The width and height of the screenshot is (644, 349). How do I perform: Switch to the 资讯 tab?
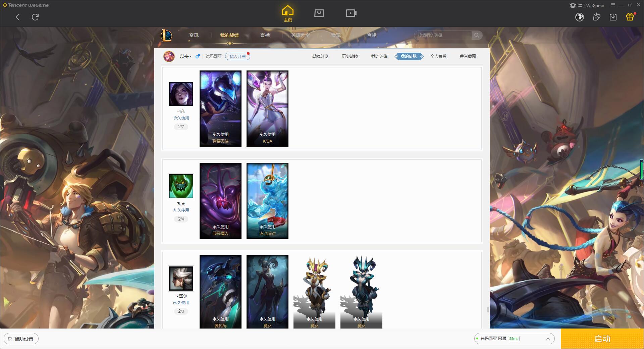tap(194, 35)
